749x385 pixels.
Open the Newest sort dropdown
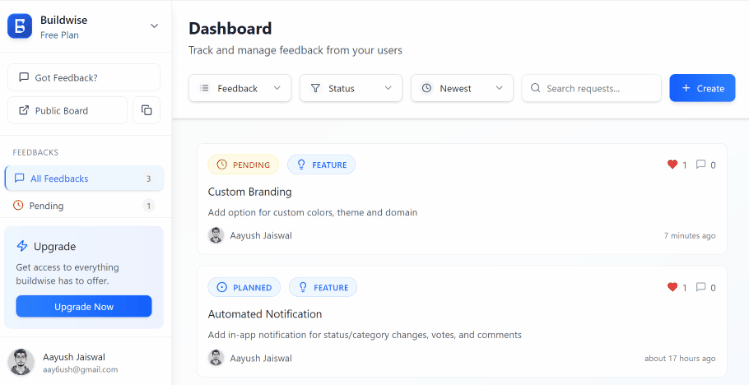pyautogui.click(x=462, y=88)
